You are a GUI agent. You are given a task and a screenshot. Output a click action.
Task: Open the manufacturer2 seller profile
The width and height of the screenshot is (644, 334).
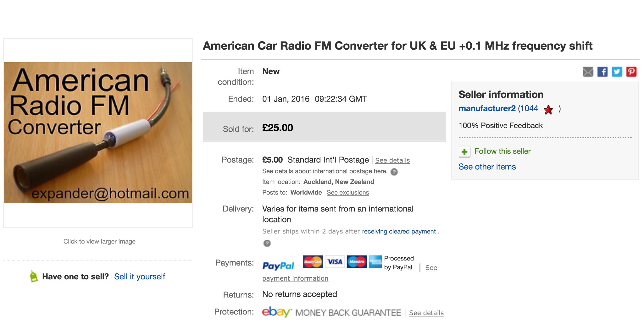click(487, 108)
